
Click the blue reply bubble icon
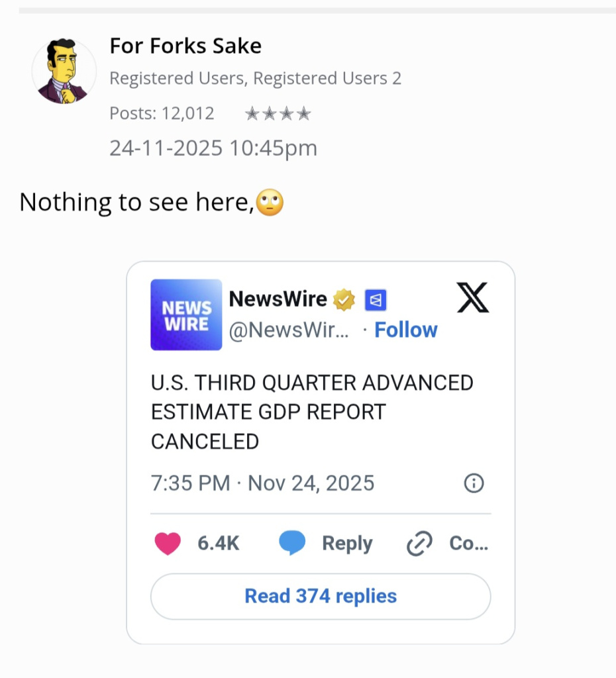pyautogui.click(x=292, y=544)
